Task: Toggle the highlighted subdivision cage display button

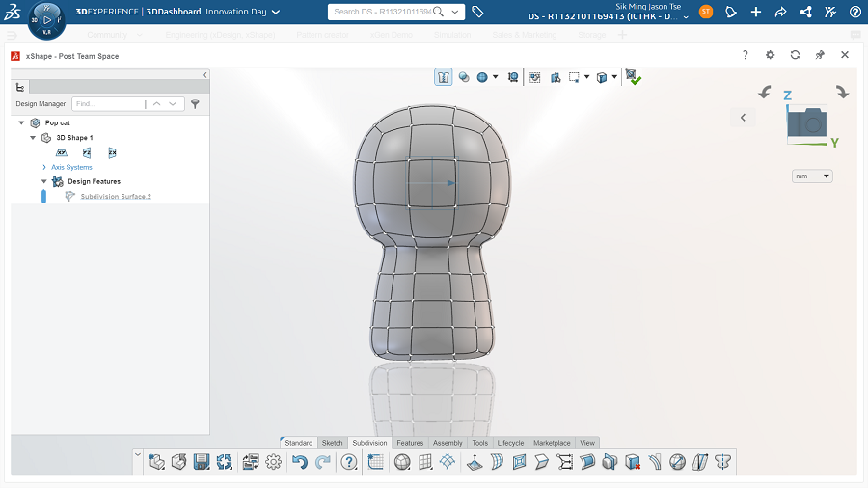Action: pos(444,77)
